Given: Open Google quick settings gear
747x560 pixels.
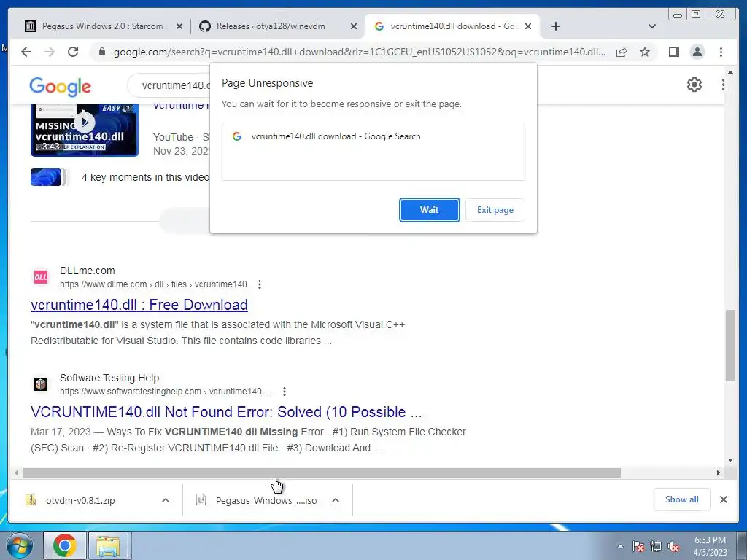Looking at the screenshot, I should coord(694,85).
